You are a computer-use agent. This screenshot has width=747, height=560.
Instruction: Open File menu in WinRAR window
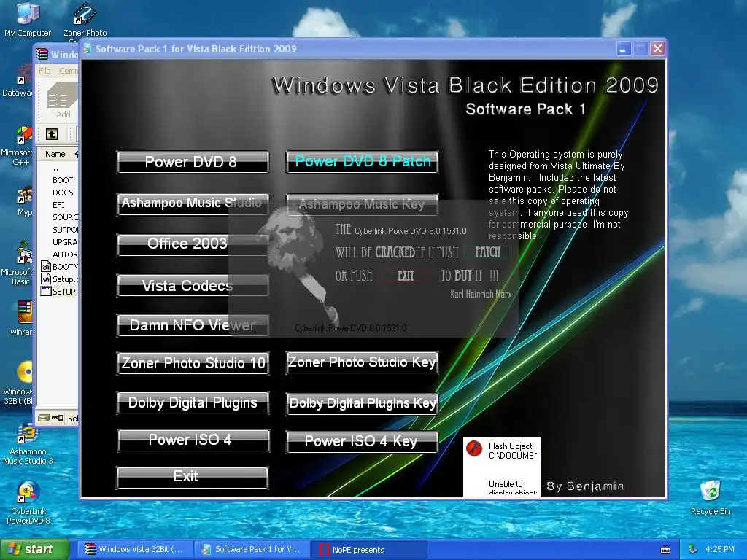click(44, 71)
